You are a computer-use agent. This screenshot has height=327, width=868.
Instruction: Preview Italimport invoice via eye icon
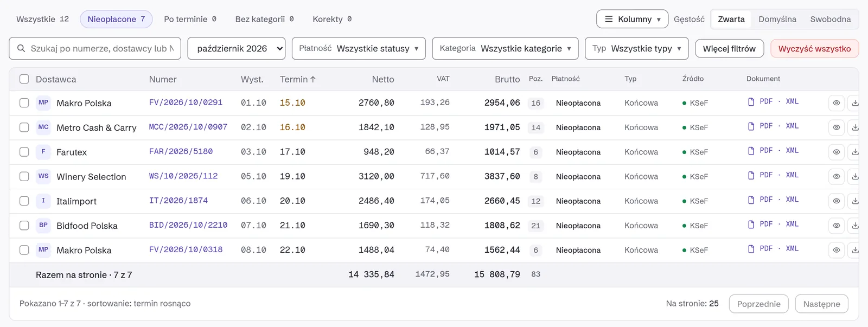[837, 201]
